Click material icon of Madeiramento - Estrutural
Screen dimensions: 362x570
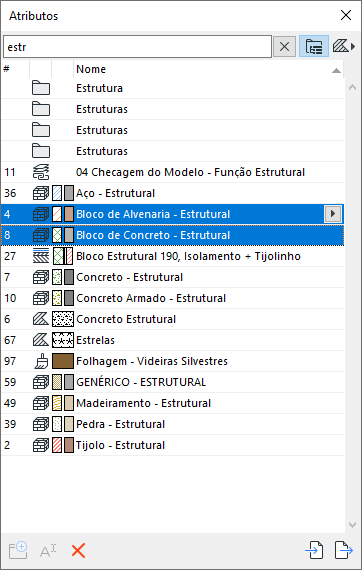(x=41, y=403)
